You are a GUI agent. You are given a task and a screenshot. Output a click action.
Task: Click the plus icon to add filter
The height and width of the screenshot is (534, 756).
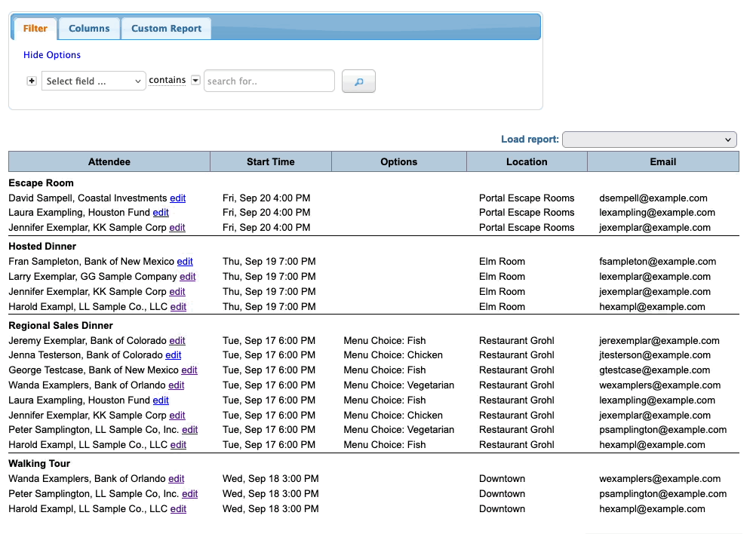32,81
